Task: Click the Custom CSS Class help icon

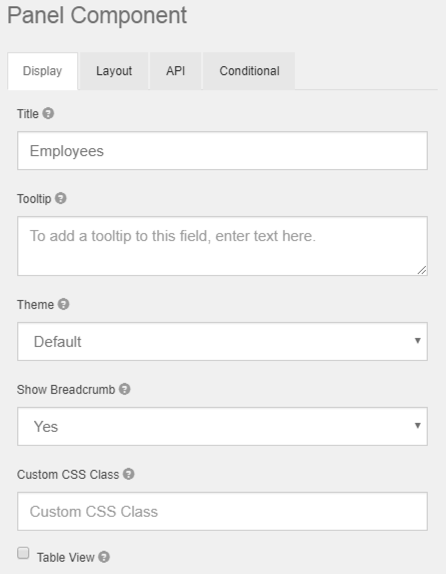Action: point(129,474)
